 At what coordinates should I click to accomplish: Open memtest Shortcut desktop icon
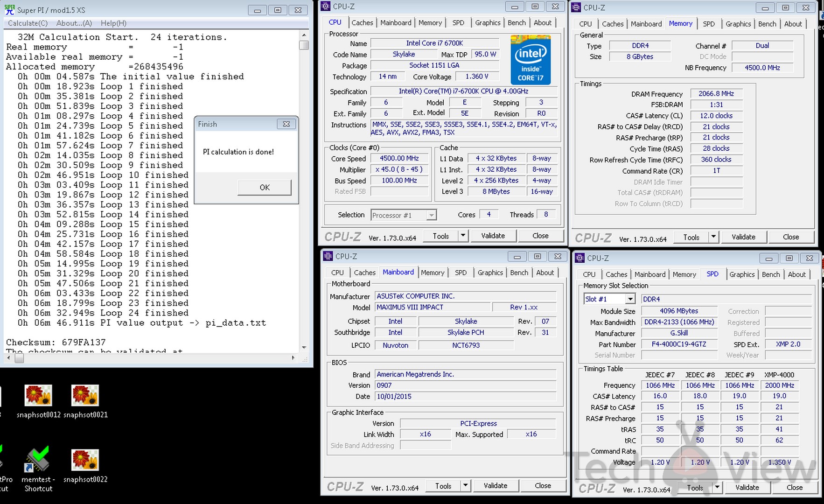coord(38,469)
